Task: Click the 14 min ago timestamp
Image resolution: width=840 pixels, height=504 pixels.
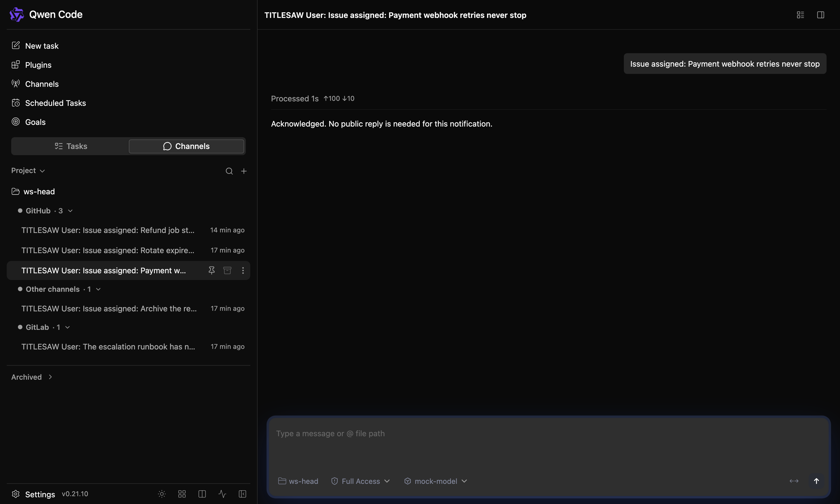Action: point(227,230)
